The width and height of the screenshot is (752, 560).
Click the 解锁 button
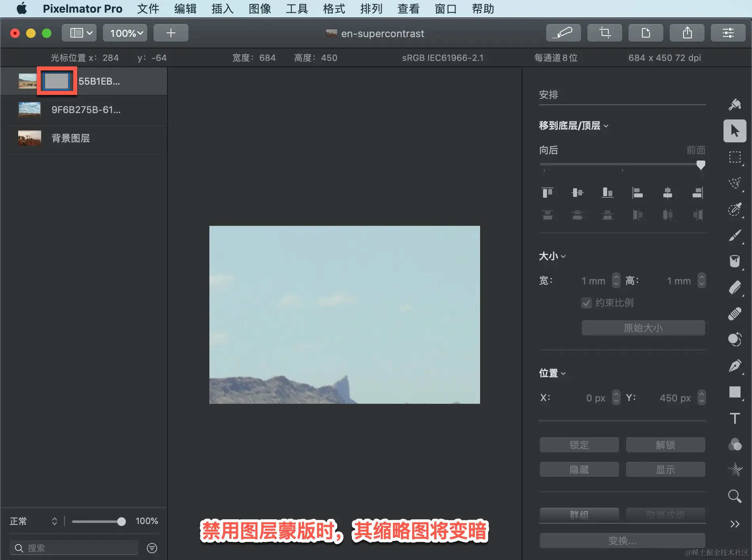coord(665,445)
